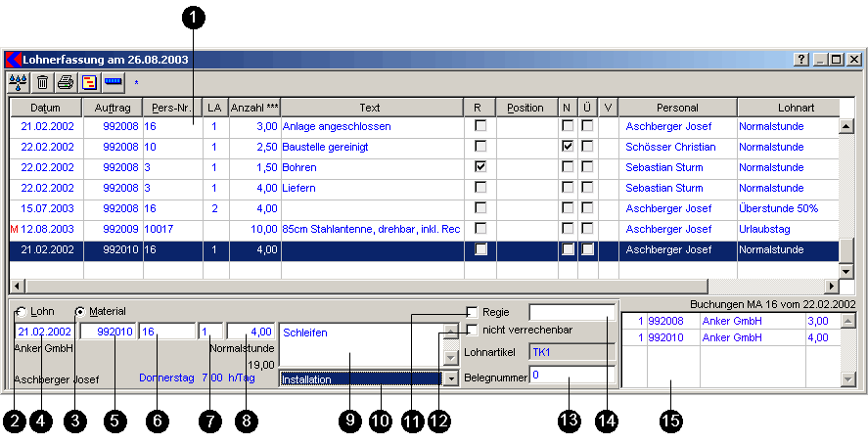Click the Personal column header

pyautogui.click(x=677, y=108)
